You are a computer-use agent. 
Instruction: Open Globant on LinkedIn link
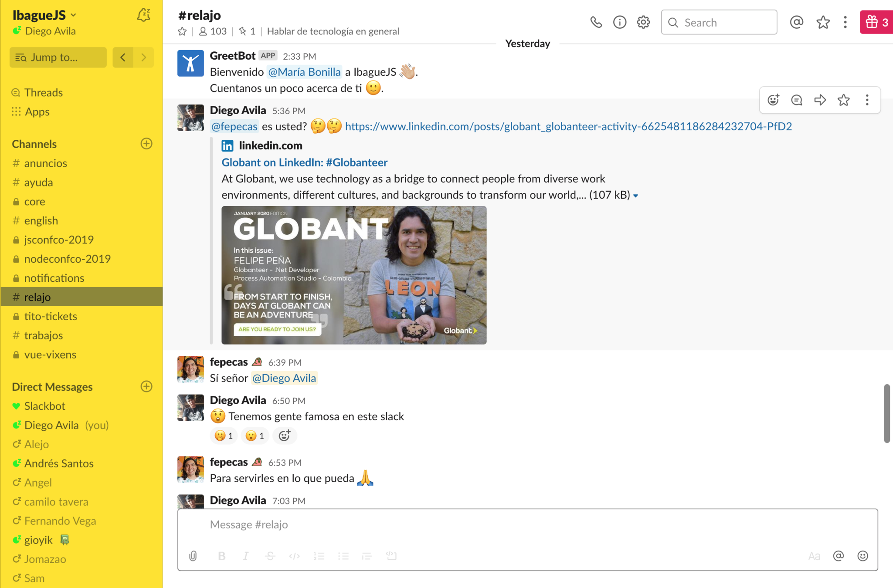304,162
